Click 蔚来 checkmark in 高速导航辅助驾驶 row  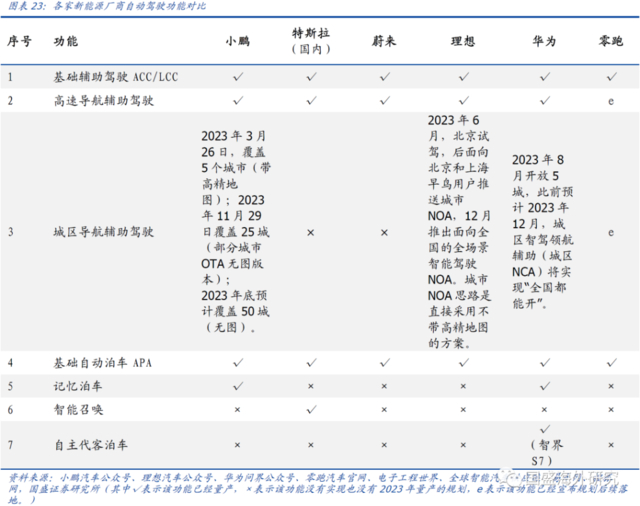[x=384, y=100]
